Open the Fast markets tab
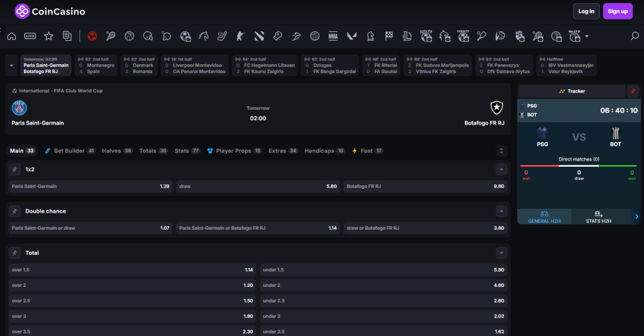644x336 pixels. (367, 151)
